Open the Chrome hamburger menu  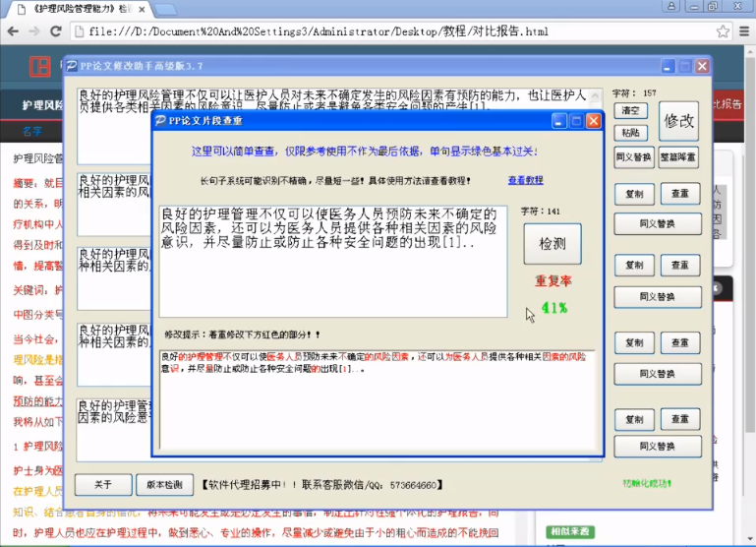pyautogui.click(x=744, y=31)
